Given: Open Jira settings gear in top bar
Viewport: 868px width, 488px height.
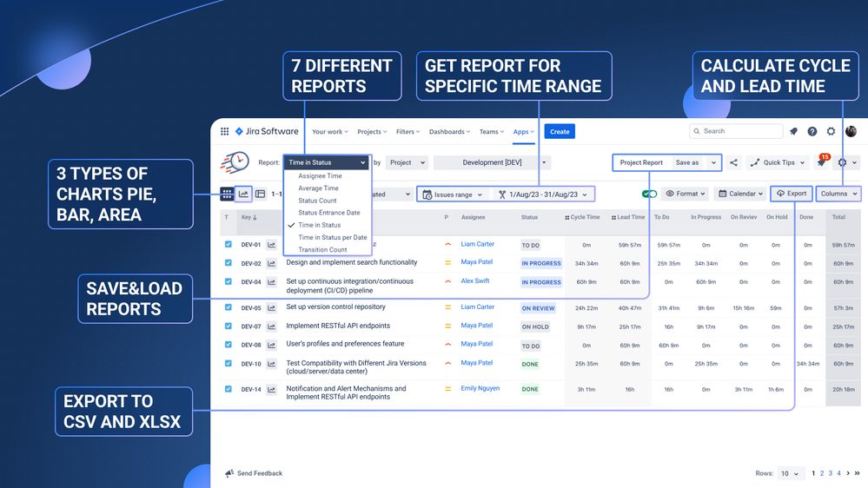Looking at the screenshot, I should 831,132.
